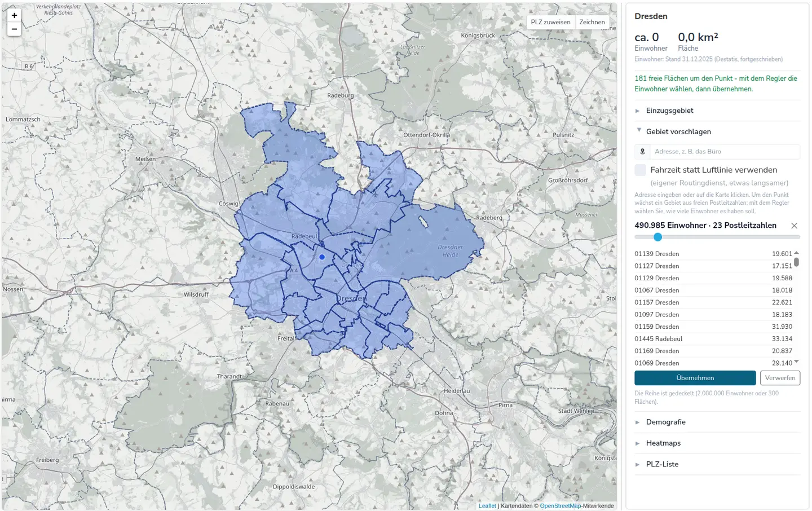Select row 01157 Dresden
The width and height of the screenshot is (812, 511).
click(713, 302)
